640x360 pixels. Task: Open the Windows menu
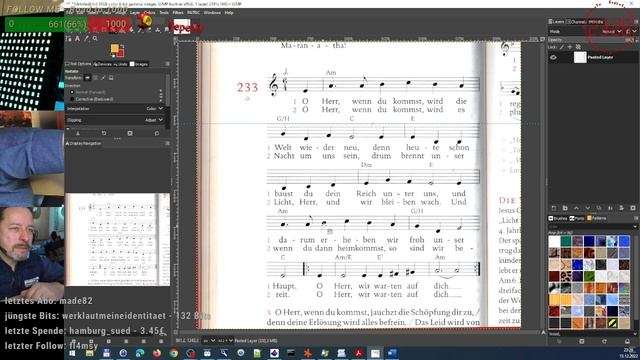[x=212, y=13]
